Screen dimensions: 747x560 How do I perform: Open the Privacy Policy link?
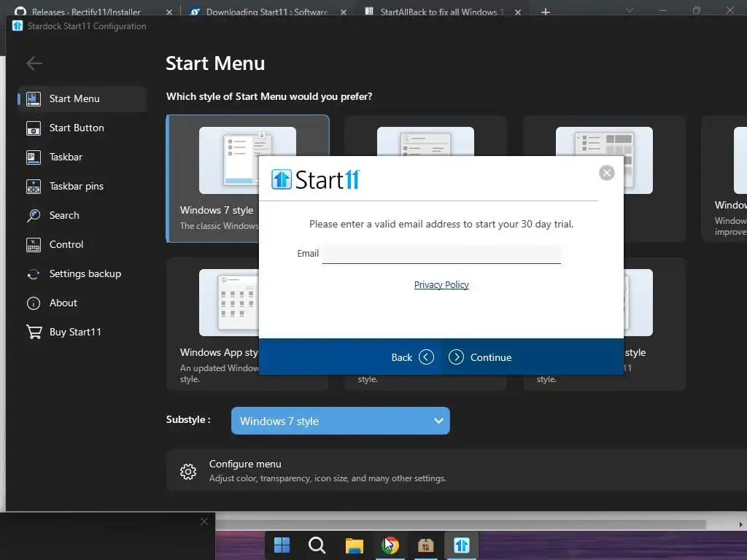(x=441, y=285)
